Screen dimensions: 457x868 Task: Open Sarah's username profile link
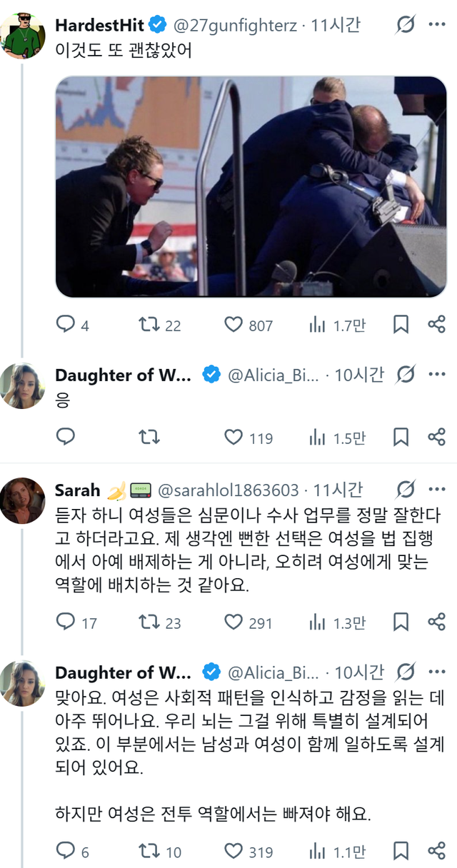click(x=77, y=490)
